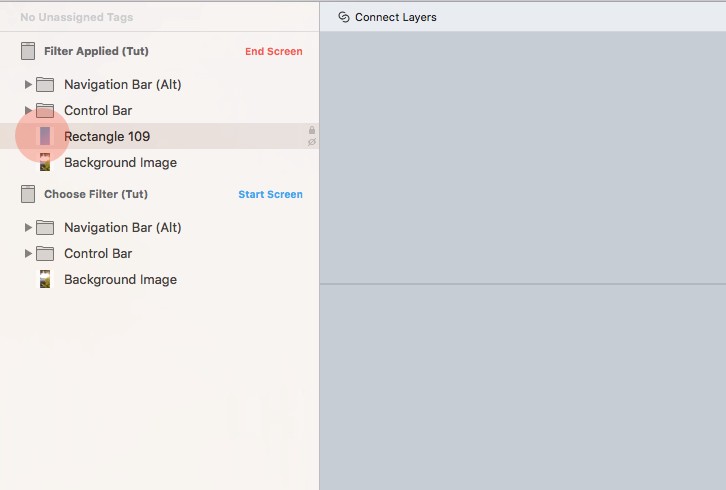This screenshot has width=726, height=490.
Task: Expand Control Bar under Filter Applied
Action: 28,111
